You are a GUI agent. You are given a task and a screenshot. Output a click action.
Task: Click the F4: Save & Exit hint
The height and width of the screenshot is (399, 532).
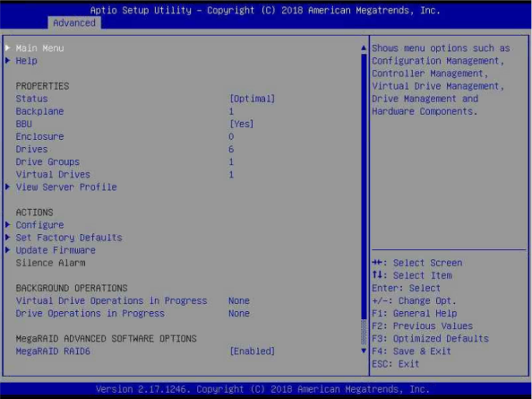412,351
